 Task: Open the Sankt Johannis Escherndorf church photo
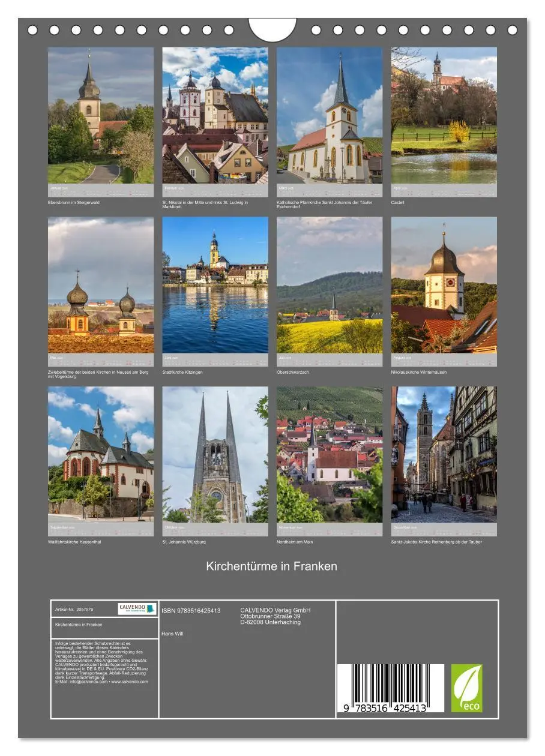[x=330, y=115]
